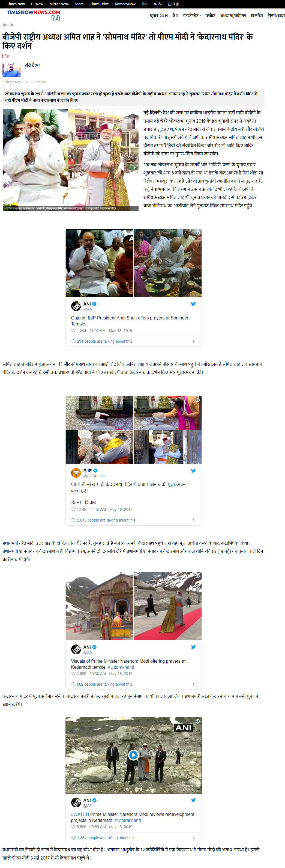This screenshot has width=285, height=868.
Task: Open the क्रिकेट menu item
Action: [210, 16]
